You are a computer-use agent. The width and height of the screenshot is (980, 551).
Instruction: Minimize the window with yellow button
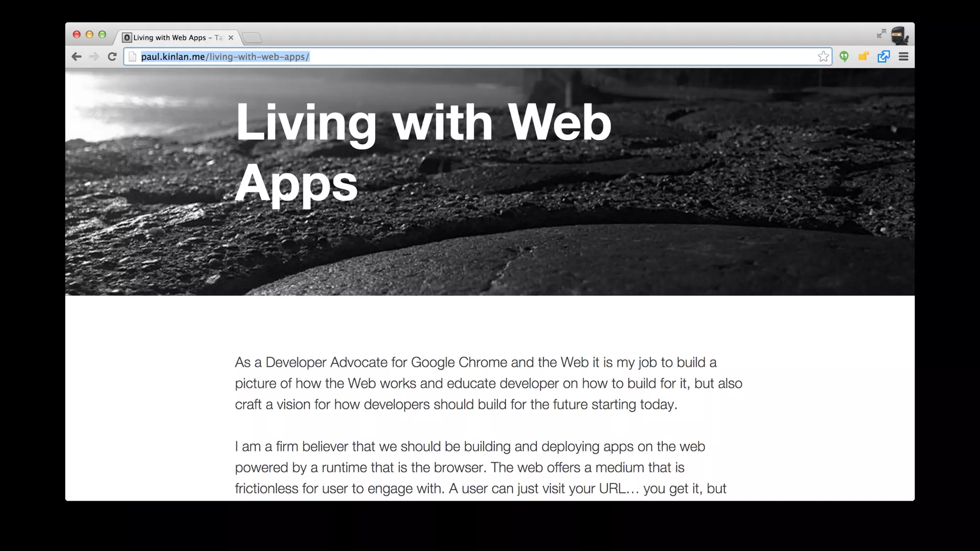pos(89,34)
